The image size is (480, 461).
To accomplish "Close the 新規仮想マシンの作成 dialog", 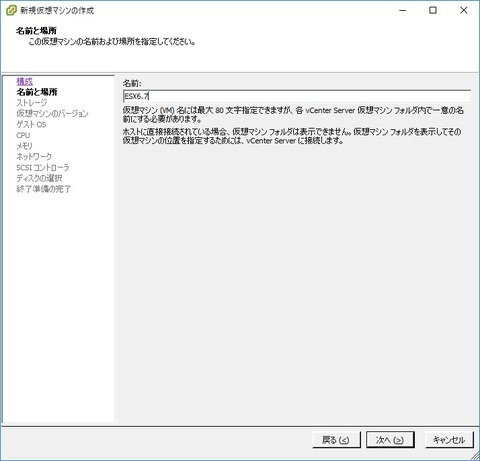I will (464, 10).
